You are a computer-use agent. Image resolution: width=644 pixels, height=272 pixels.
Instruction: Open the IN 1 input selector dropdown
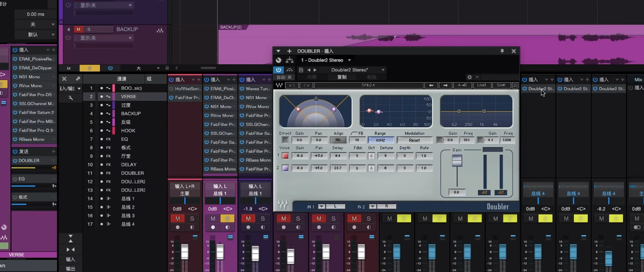click(x=321, y=206)
